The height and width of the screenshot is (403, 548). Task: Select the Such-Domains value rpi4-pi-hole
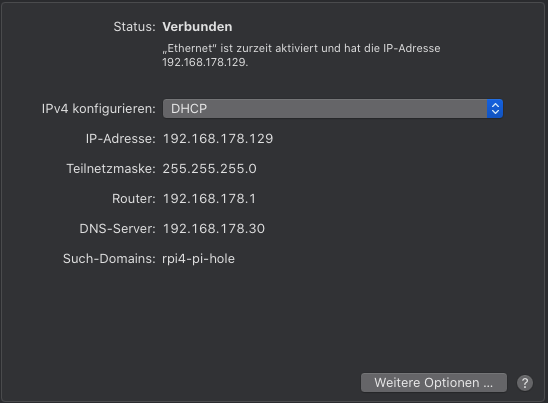point(199,259)
